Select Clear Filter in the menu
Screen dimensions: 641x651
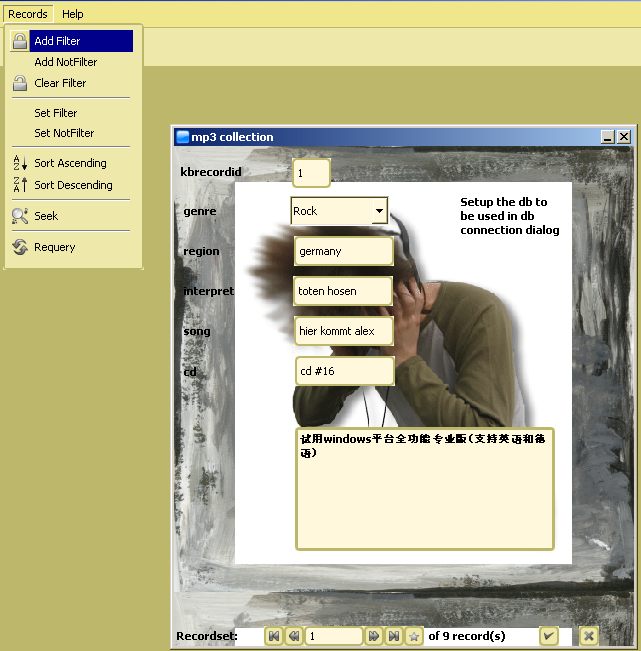tap(60, 83)
